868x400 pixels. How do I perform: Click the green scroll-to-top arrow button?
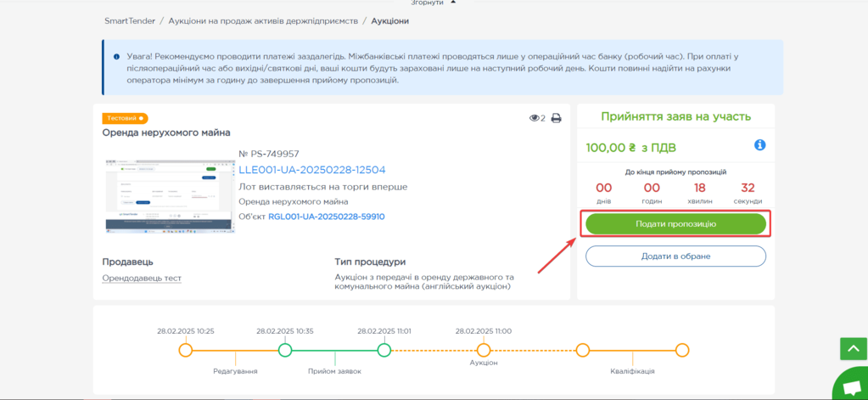pos(852,348)
